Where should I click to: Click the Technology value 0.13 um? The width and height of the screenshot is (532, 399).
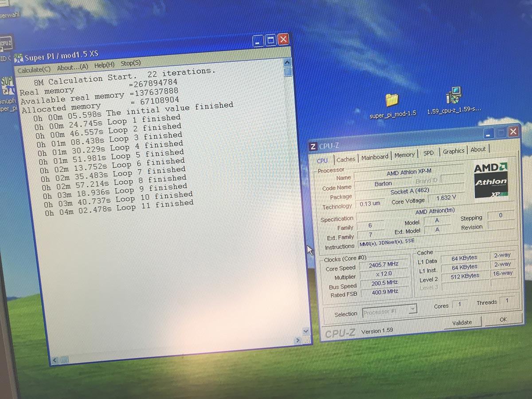(370, 204)
